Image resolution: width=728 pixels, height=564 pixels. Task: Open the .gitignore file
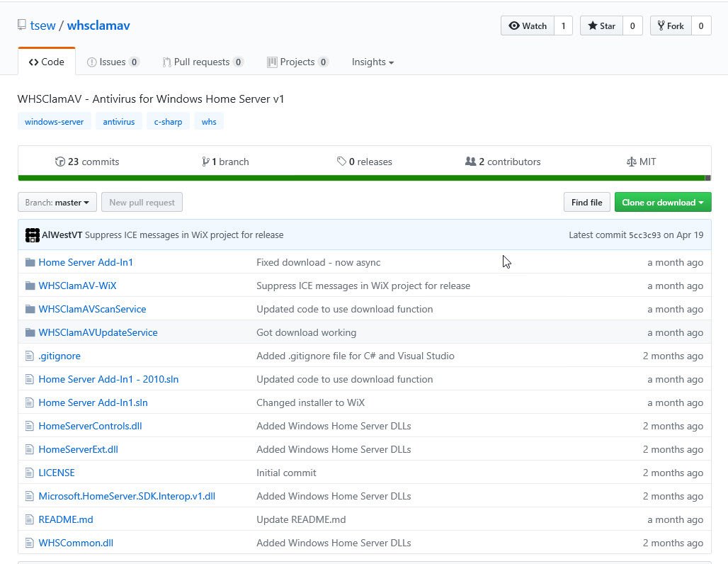pos(59,356)
